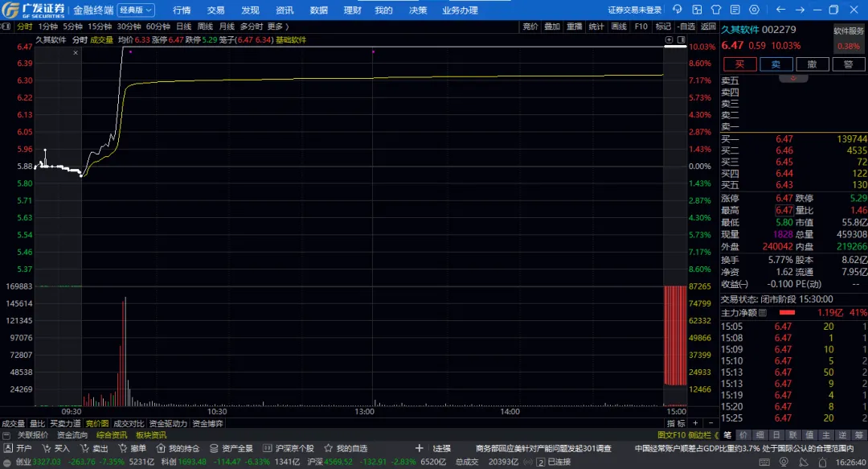
Task: Select the 笔 tick tab in sidebar
Action: [x=727, y=435]
